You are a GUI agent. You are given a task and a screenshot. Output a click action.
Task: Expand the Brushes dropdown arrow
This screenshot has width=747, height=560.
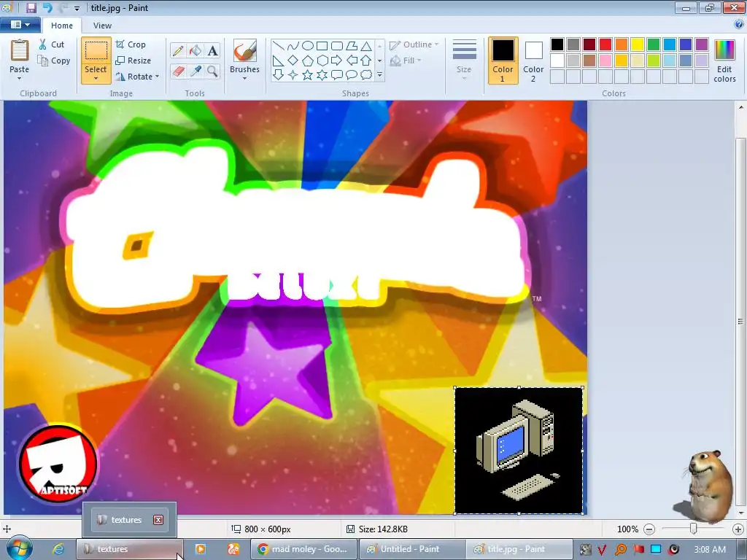(245, 79)
